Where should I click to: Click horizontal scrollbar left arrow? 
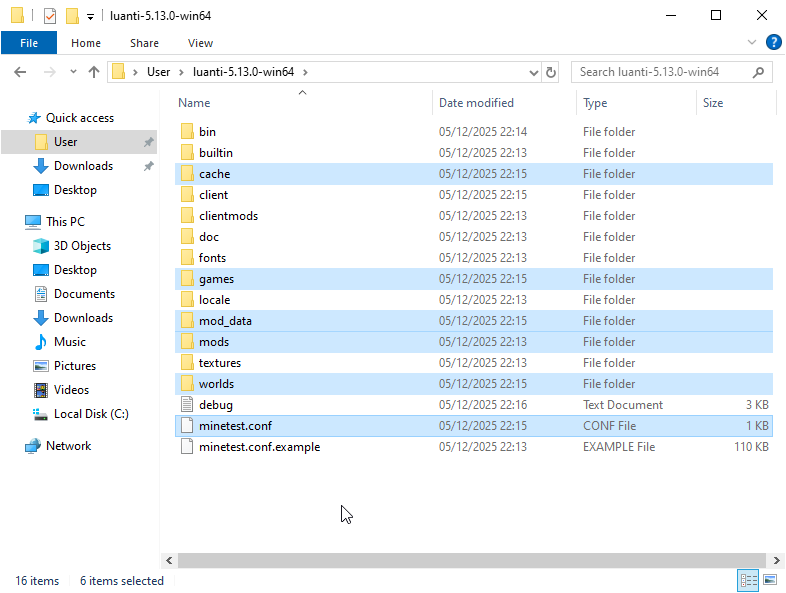(x=169, y=560)
